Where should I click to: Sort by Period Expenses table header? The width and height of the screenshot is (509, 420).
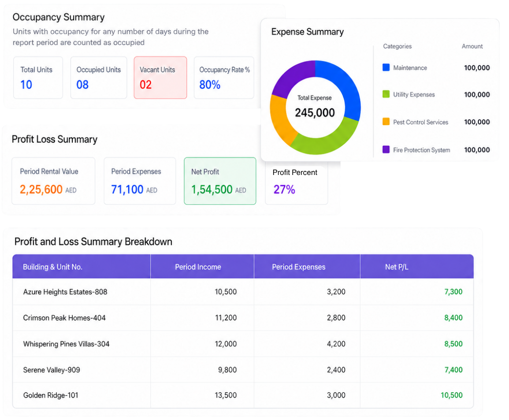pyautogui.click(x=307, y=267)
